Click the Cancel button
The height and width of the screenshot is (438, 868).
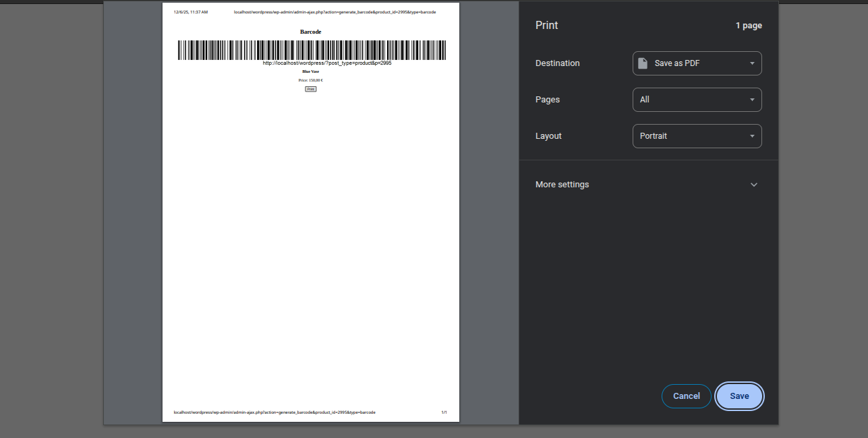[x=686, y=396]
